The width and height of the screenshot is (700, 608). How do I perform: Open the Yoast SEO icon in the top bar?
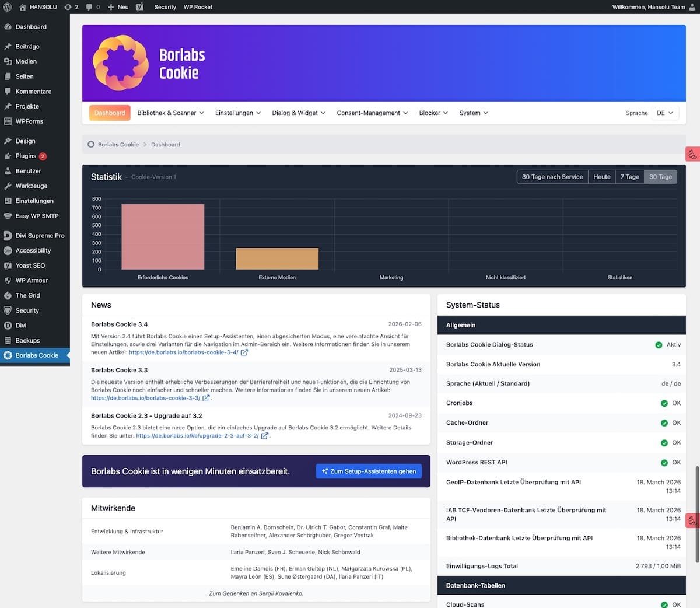[139, 7]
